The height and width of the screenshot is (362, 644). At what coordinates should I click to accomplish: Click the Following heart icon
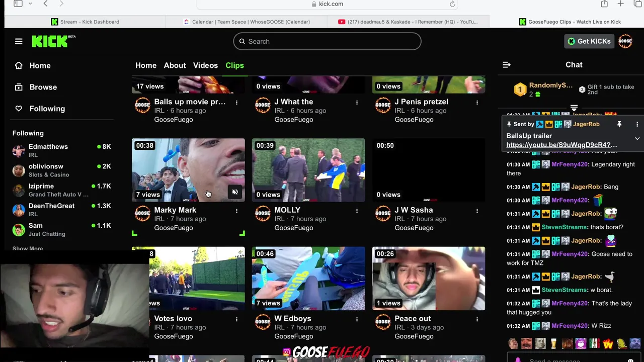pyautogui.click(x=19, y=109)
